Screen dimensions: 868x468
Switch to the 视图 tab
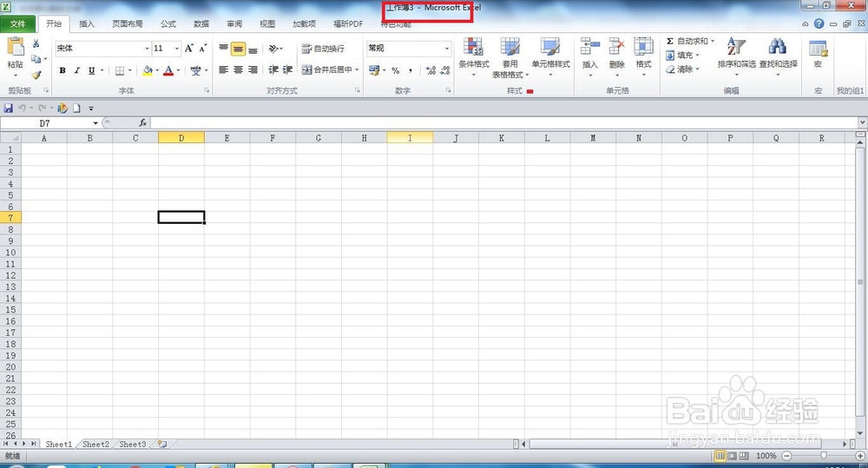(x=267, y=23)
